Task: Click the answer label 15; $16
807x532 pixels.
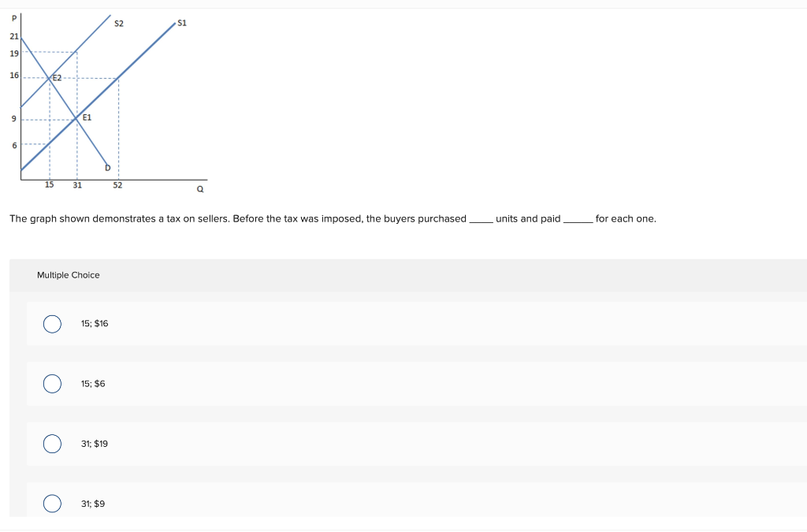Action: [x=94, y=323]
